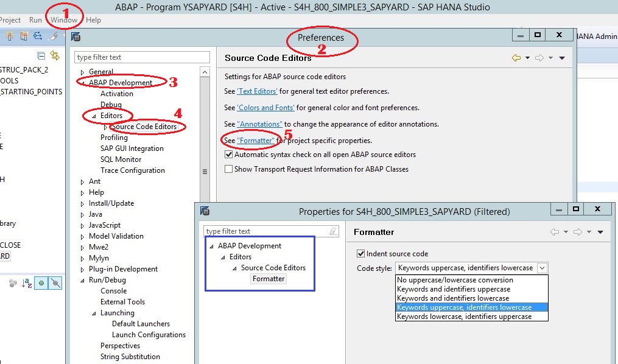Select the Profiling preferences item
The image size is (618, 364).
(114, 138)
